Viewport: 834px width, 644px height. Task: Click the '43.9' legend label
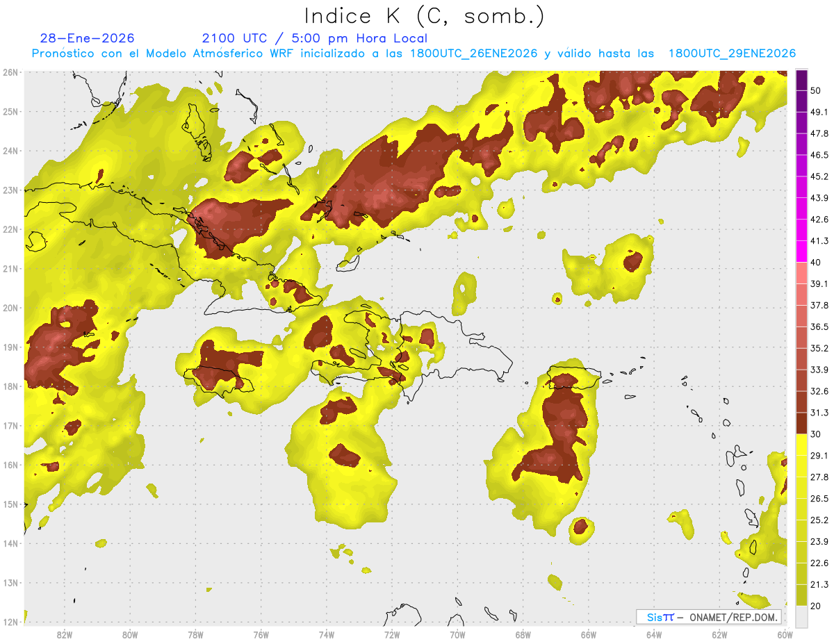819,198
